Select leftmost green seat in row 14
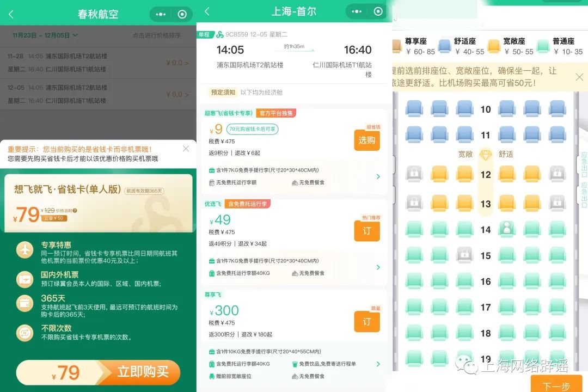This screenshot has width=588, height=392. coord(414,229)
